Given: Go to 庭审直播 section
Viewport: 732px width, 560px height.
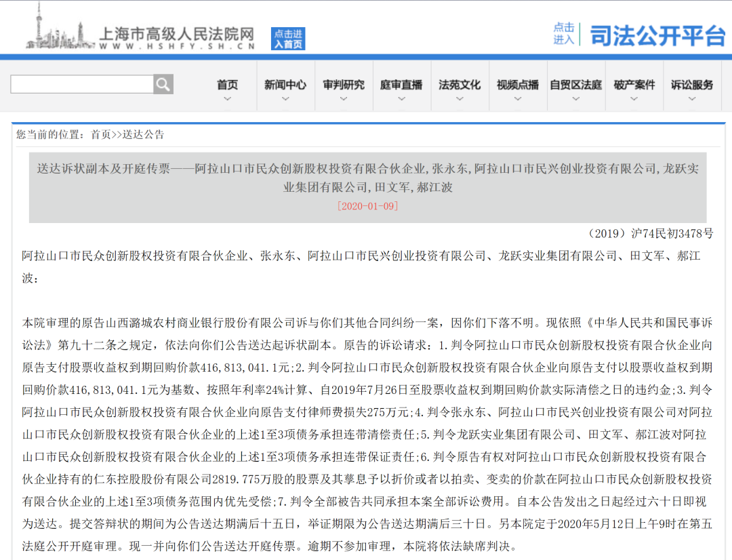Looking at the screenshot, I should point(401,85).
